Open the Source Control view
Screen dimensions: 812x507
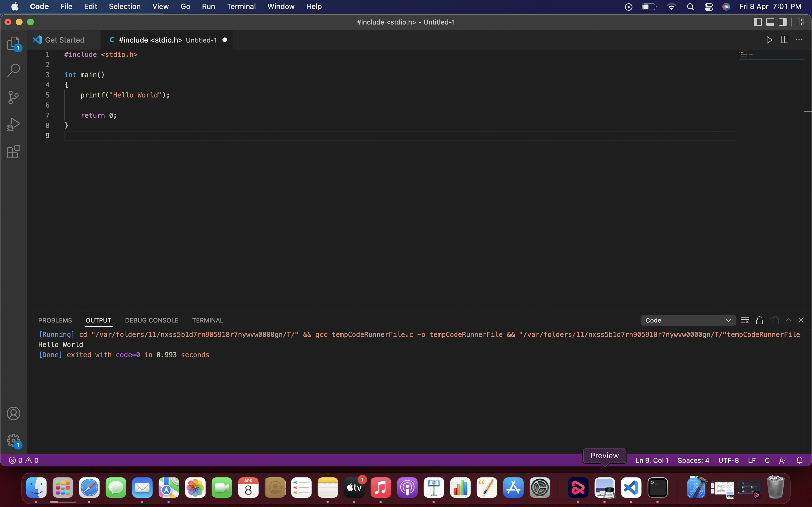click(x=14, y=97)
